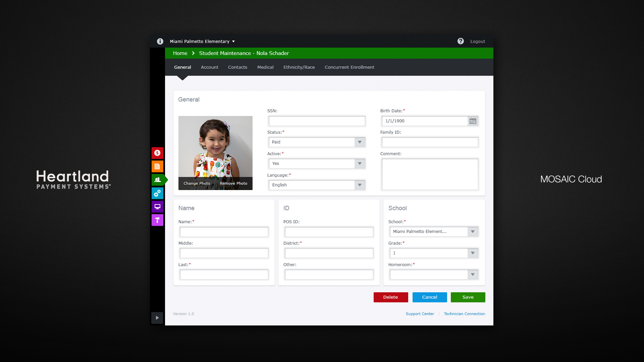Viewport: 644px width, 362px height.
Task: Switch to the Medical tab
Action: (x=265, y=67)
